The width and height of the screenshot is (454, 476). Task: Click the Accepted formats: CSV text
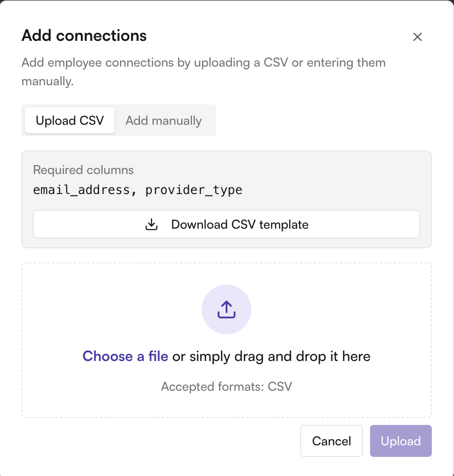pyautogui.click(x=227, y=386)
